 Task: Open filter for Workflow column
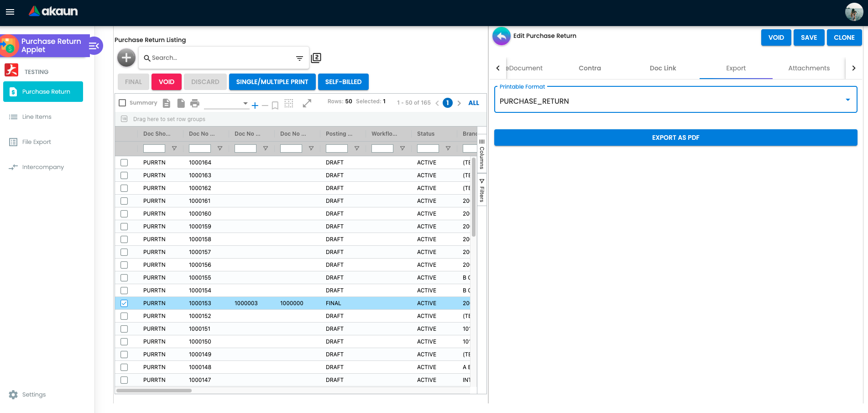point(402,148)
